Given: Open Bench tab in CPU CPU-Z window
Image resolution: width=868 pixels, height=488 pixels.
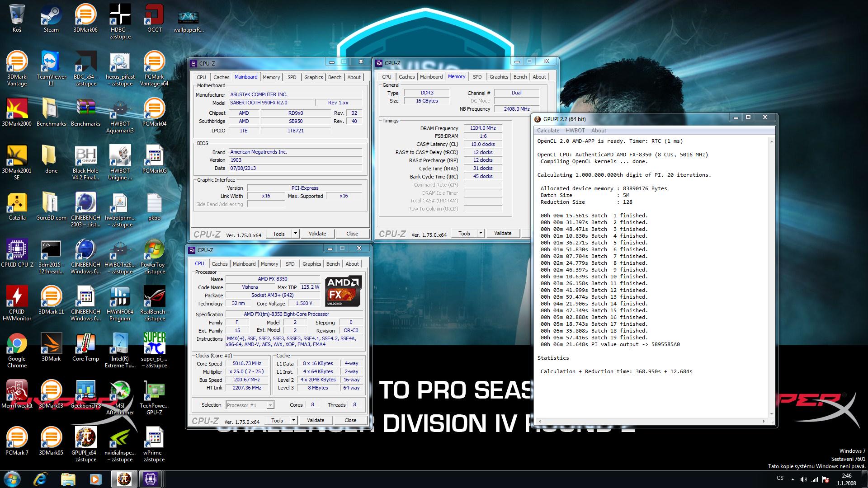Looking at the screenshot, I should pyautogui.click(x=333, y=264).
